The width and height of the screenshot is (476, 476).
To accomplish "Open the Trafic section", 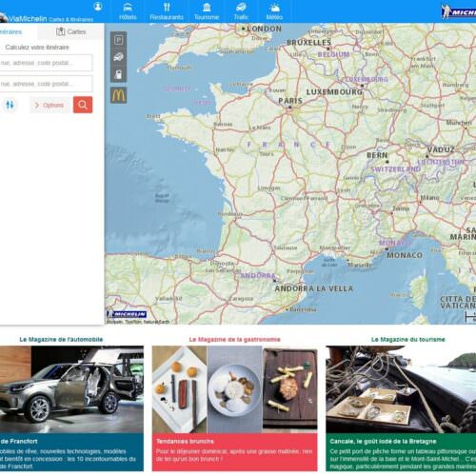I will pyautogui.click(x=241, y=11).
